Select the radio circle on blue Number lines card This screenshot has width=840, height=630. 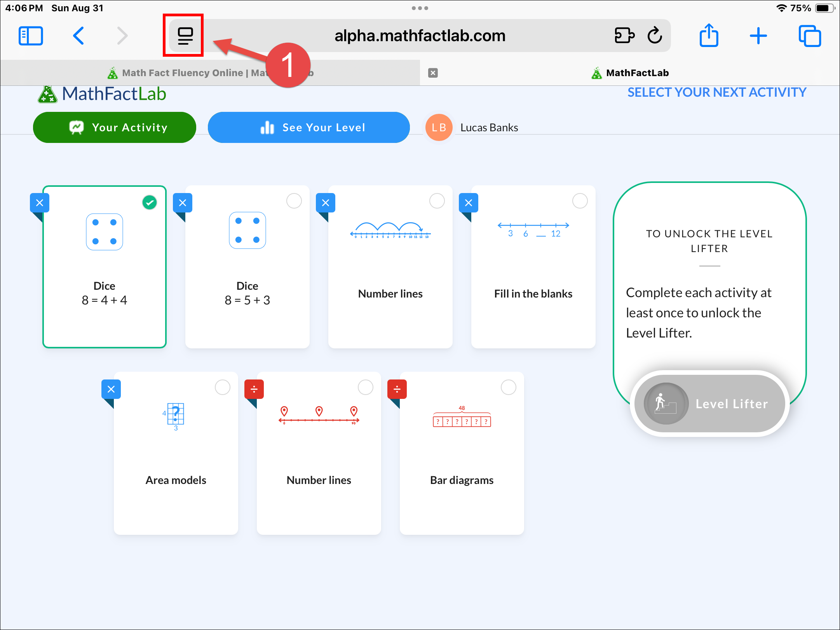coord(437,201)
